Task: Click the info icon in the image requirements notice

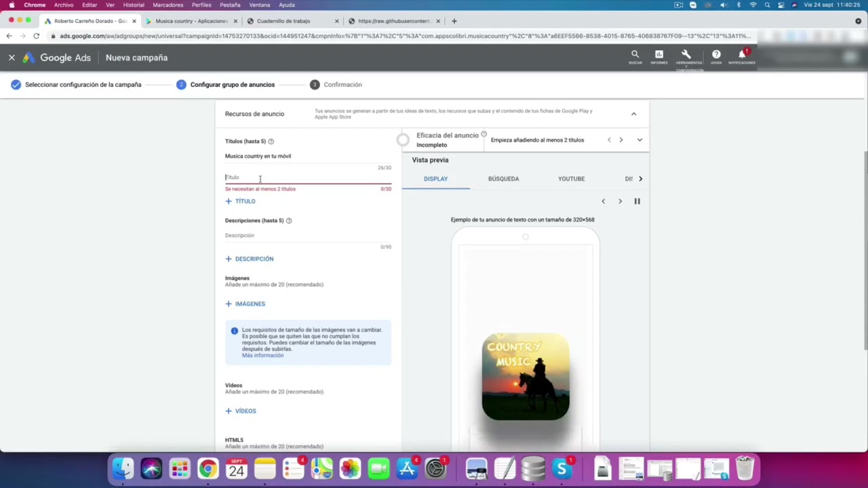Action: [235, 331]
